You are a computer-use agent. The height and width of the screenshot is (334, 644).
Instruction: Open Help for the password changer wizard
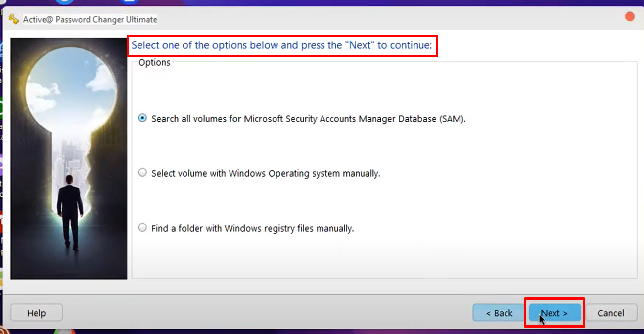tap(36, 313)
